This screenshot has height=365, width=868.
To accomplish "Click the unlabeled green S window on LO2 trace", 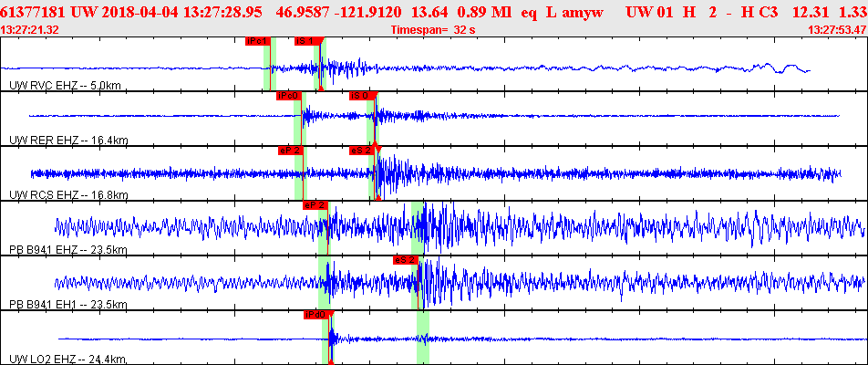I will pos(423,338).
